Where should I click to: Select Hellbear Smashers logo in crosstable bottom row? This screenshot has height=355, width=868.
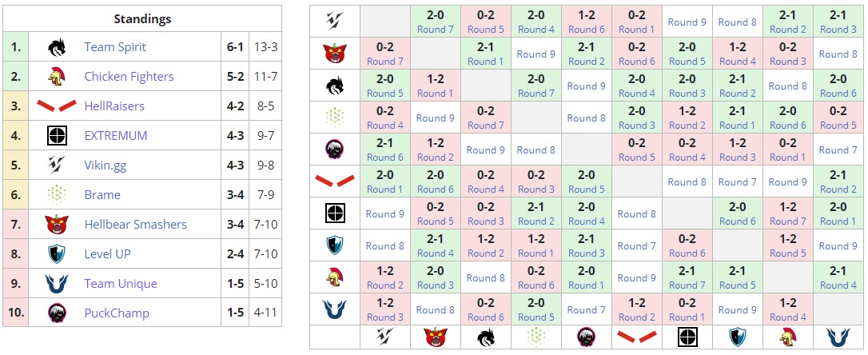click(436, 337)
